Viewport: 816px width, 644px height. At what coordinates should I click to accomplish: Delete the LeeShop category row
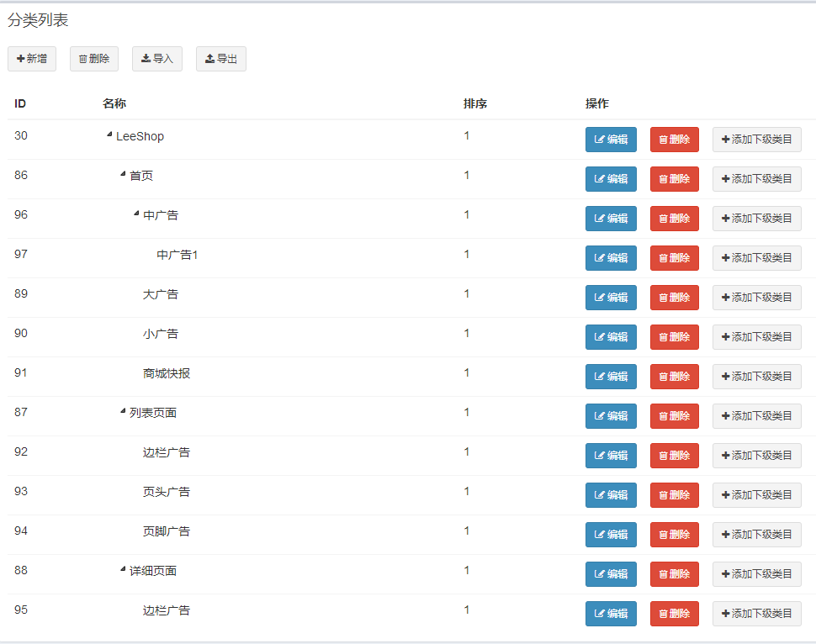pyautogui.click(x=675, y=140)
